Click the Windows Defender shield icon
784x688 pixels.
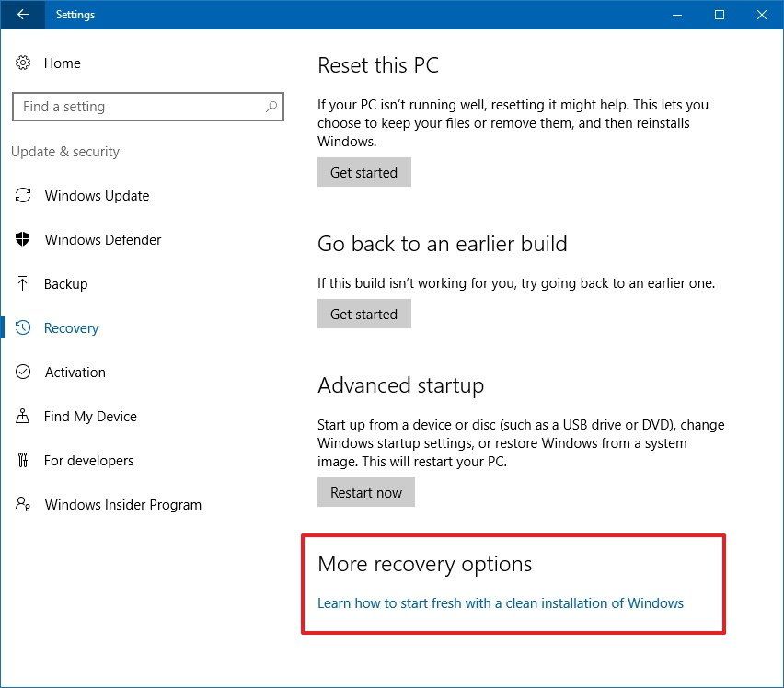pos(23,239)
